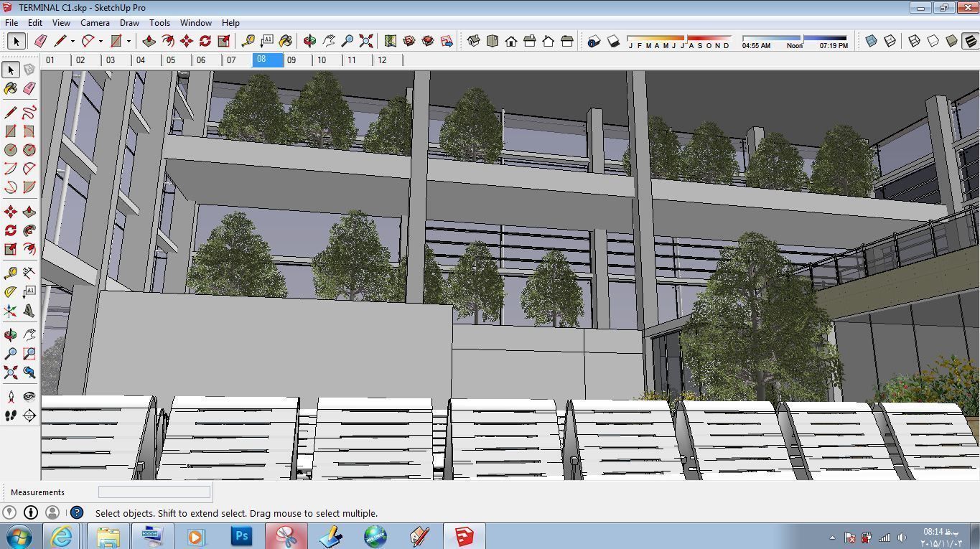Select the Position Camera tool
The height and width of the screenshot is (549, 980).
pyautogui.click(x=11, y=396)
